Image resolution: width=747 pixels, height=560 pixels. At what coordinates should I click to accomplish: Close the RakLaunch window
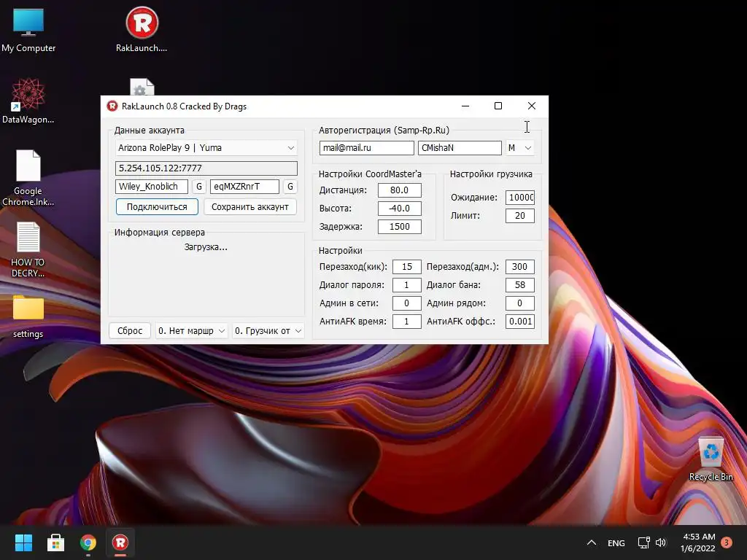pos(532,106)
